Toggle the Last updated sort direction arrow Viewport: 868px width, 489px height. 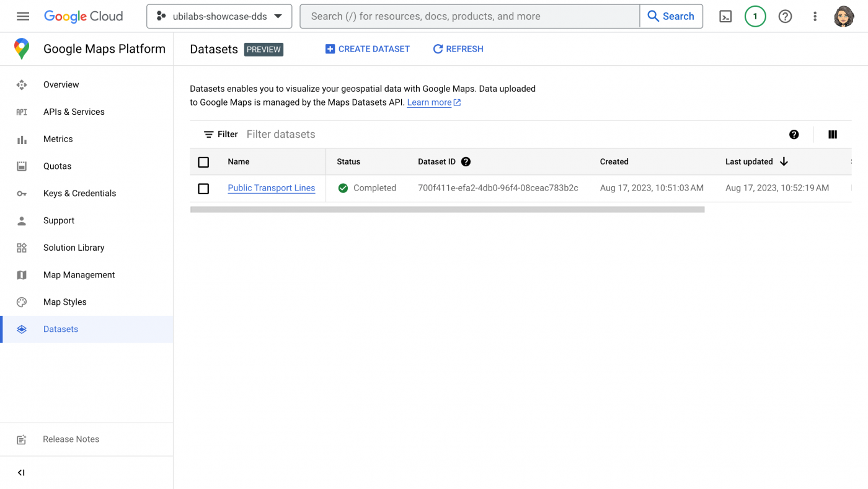(784, 161)
